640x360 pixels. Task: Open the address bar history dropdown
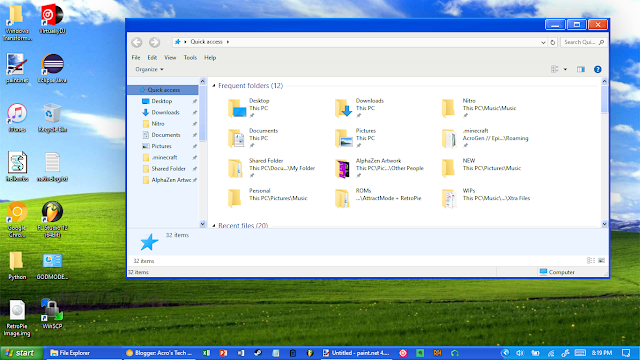pyautogui.click(x=543, y=42)
